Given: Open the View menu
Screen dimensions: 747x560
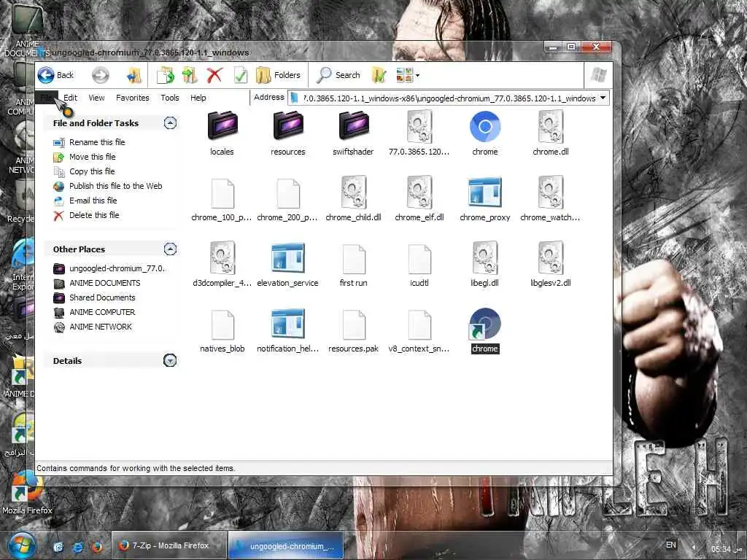Looking at the screenshot, I should pos(96,98).
